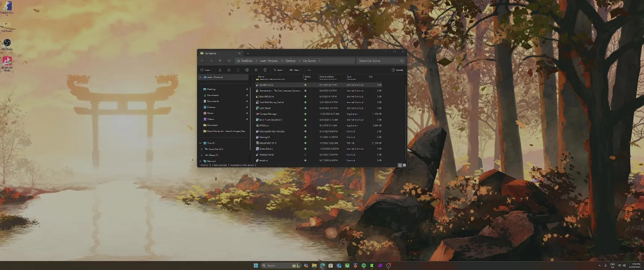Collapse the This PC tree node
The width and height of the screenshot is (644, 270).
click(x=200, y=143)
